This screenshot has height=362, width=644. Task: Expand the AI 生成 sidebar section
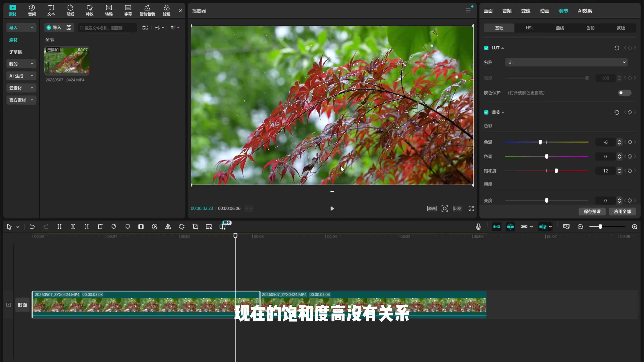click(21, 76)
